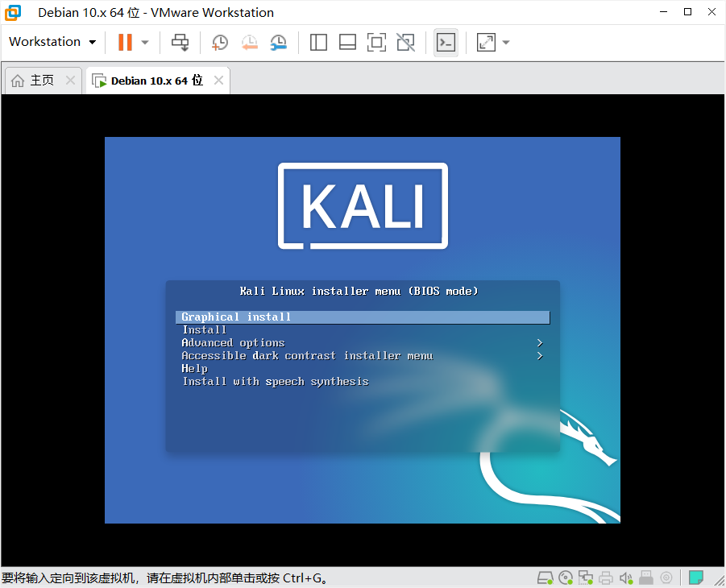
Task: Revert to the previous snapshot
Action: [x=250, y=42]
